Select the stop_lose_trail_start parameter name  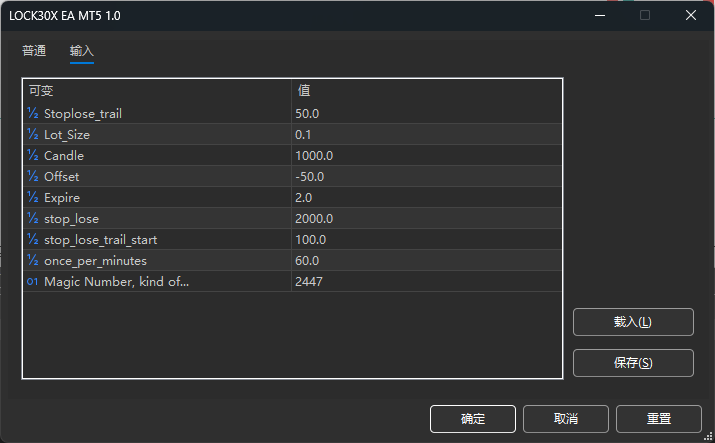tap(101, 240)
